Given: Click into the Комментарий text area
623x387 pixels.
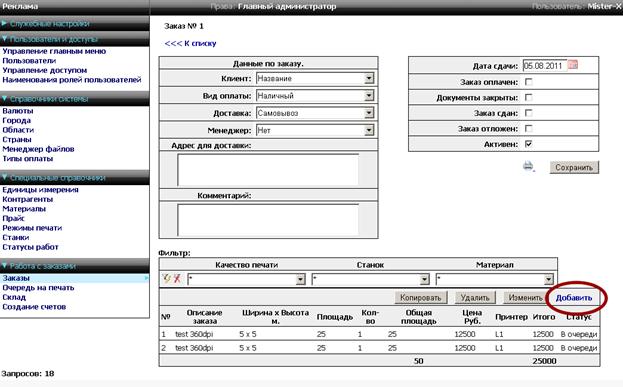Looking at the screenshot, I should (268, 220).
